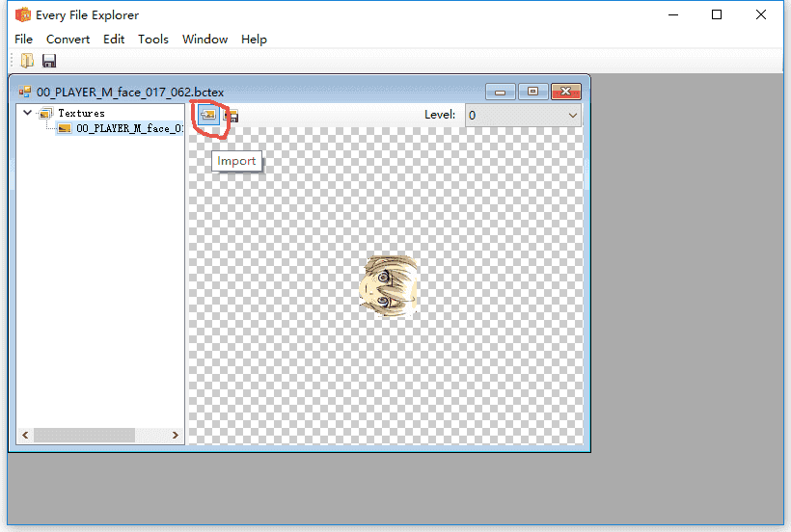Click the 00_PLAYER_M_face texture item icon
The height and width of the screenshot is (532, 791).
click(64, 129)
